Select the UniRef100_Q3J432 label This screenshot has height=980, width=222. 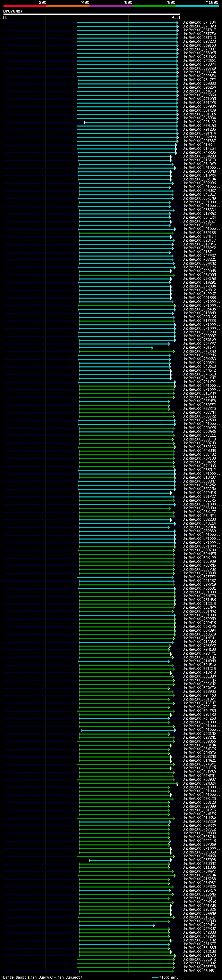199,455
